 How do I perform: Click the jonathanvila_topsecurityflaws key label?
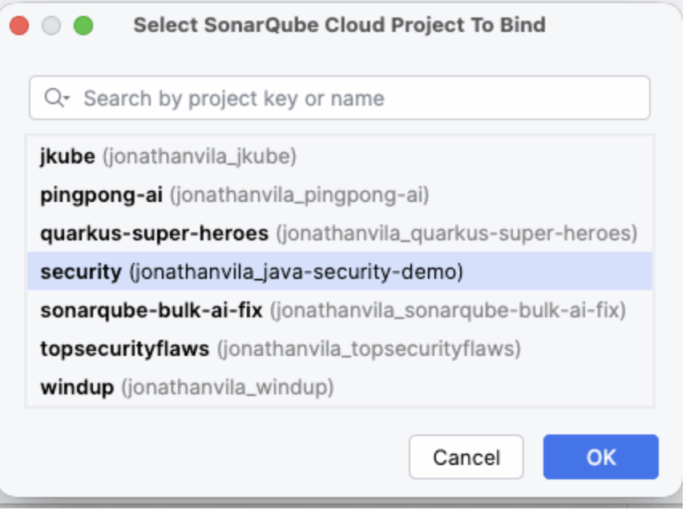click(369, 348)
